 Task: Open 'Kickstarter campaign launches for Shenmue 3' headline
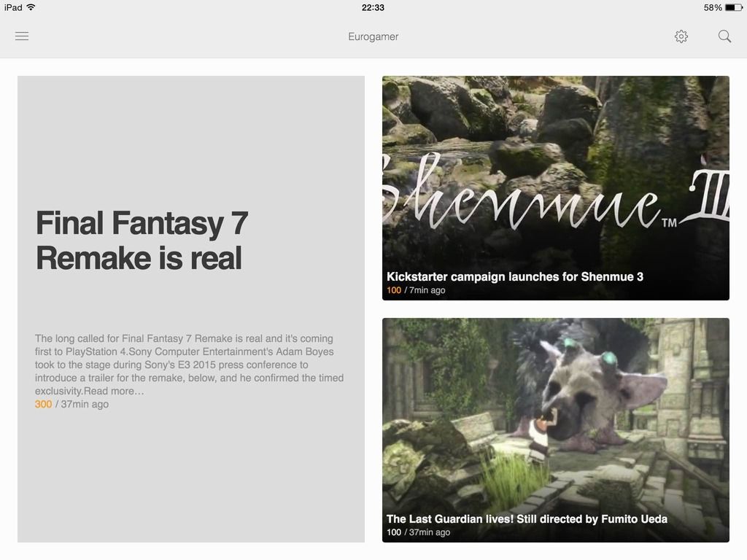[515, 276]
